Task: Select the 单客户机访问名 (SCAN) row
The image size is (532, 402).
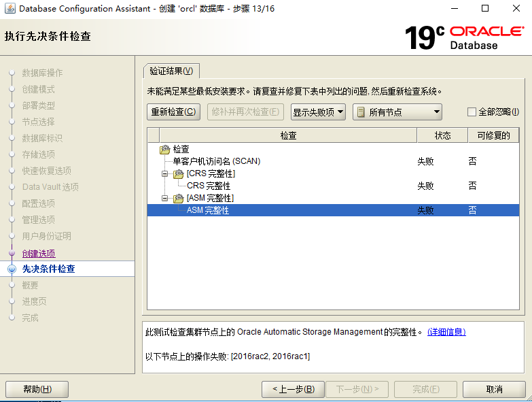Action: 216,162
